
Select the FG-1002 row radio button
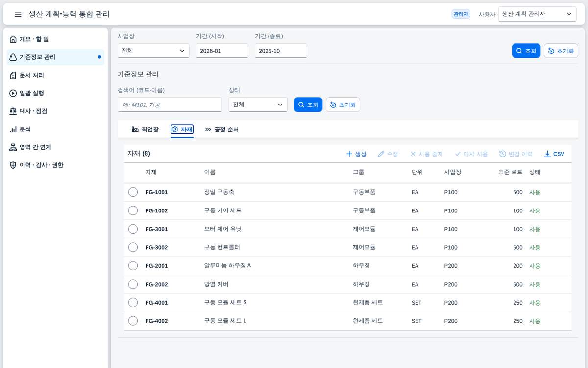pyautogui.click(x=133, y=210)
